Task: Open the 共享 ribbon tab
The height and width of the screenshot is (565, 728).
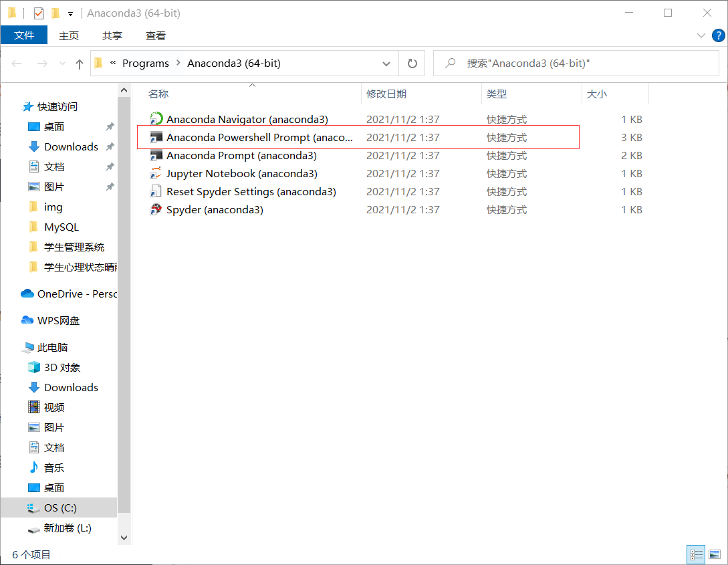Action: (112, 35)
